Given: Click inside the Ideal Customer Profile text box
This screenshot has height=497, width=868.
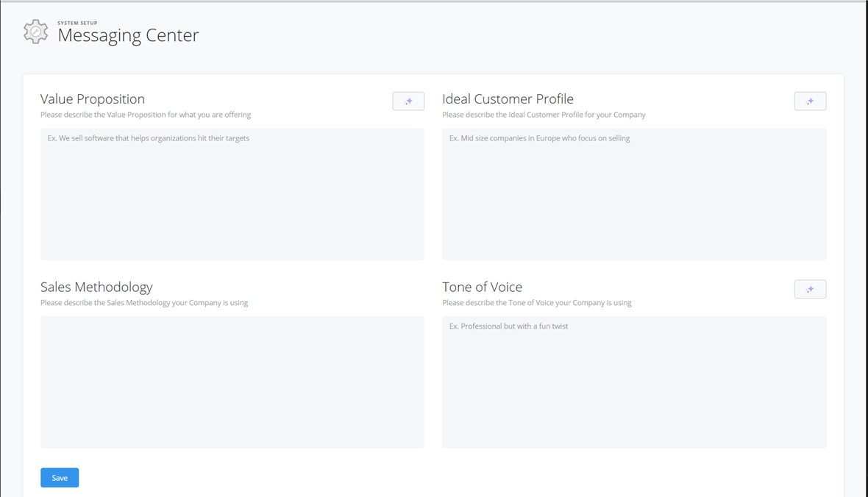Looking at the screenshot, I should tap(634, 194).
